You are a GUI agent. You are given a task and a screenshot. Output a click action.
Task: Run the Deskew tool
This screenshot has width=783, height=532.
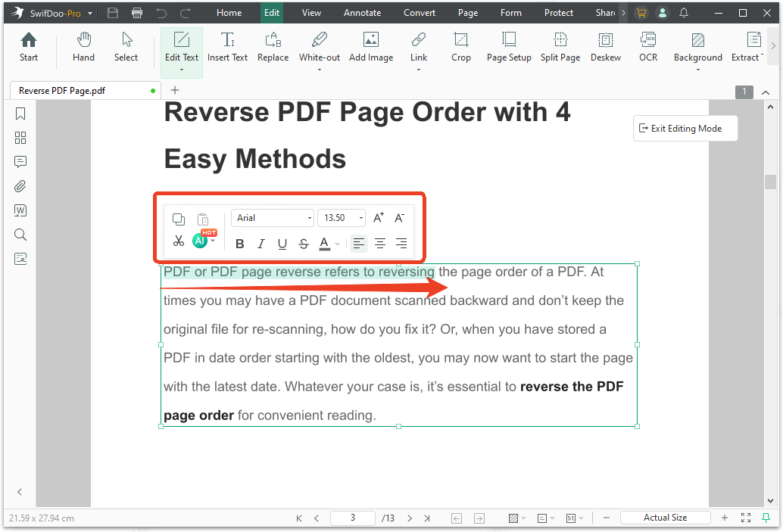[x=606, y=48]
